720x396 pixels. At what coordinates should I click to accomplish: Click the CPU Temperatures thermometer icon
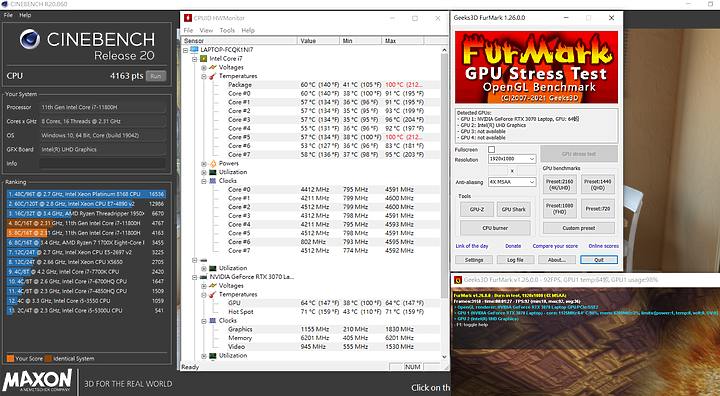tap(213, 76)
